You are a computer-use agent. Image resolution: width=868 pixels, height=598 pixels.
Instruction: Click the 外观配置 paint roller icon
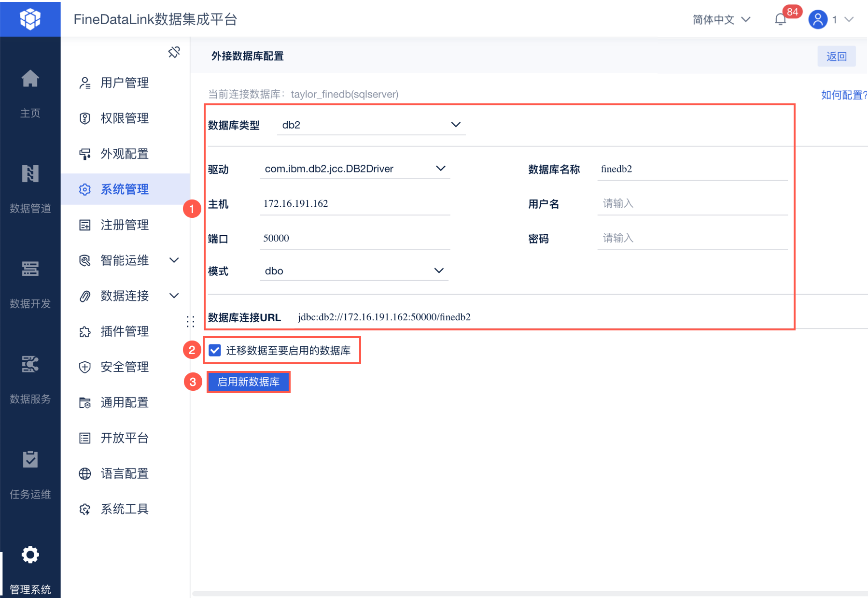[85, 154]
